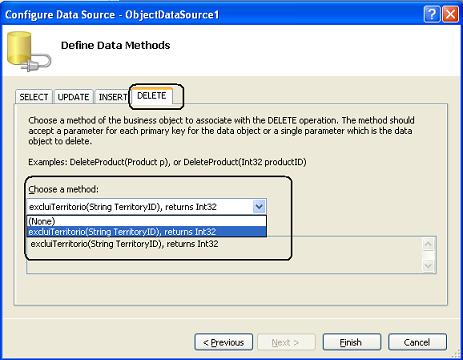Pick the highlighted excluiTerritorio method option
463x360 pixels.
point(146,232)
